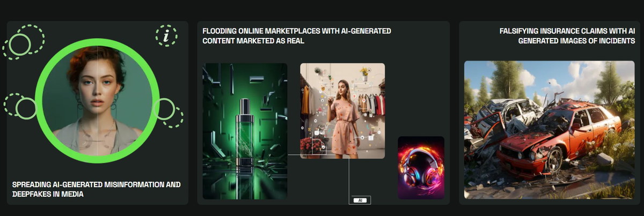Click the solid circle marker at the card's top-left corner
644x216 pixels.
click(20, 44)
